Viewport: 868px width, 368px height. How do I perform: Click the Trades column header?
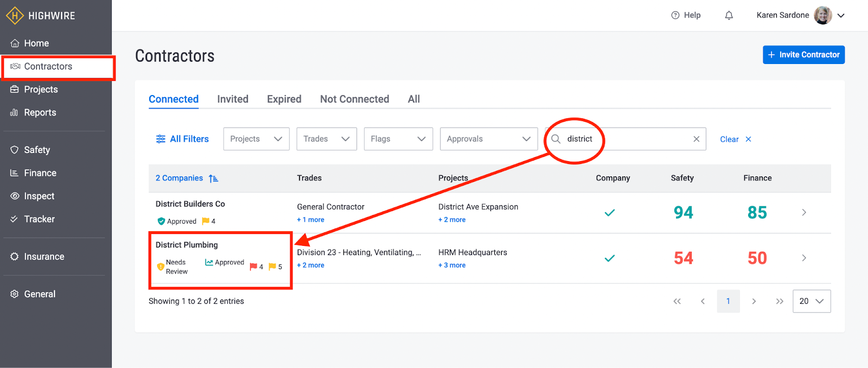[309, 178]
